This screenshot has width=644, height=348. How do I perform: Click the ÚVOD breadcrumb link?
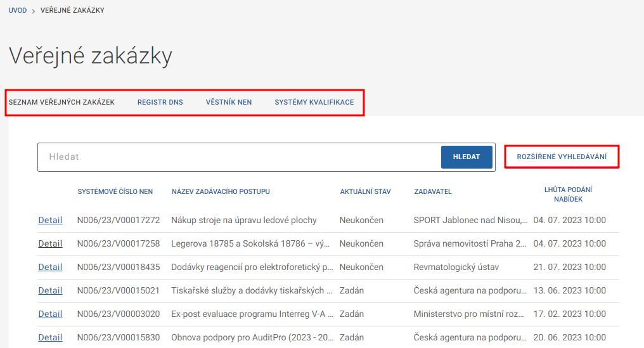18,11
